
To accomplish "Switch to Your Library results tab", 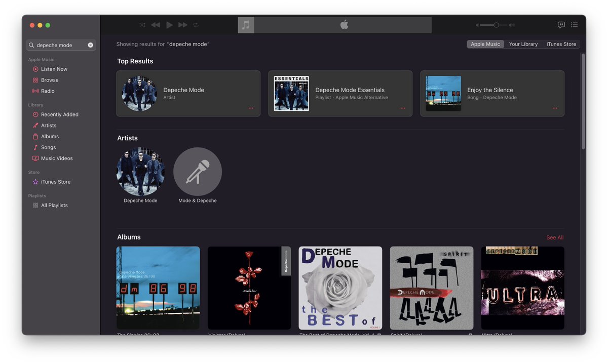I will click(523, 44).
